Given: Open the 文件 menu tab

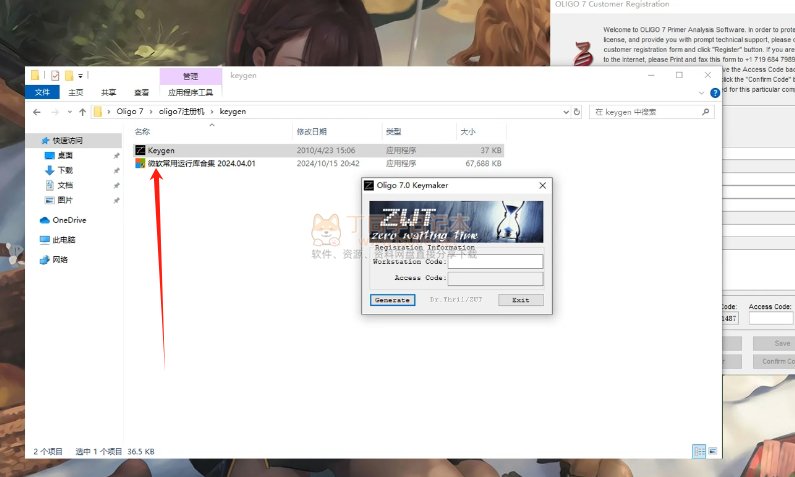Looking at the screenshot, I should (x=42, y=91).
